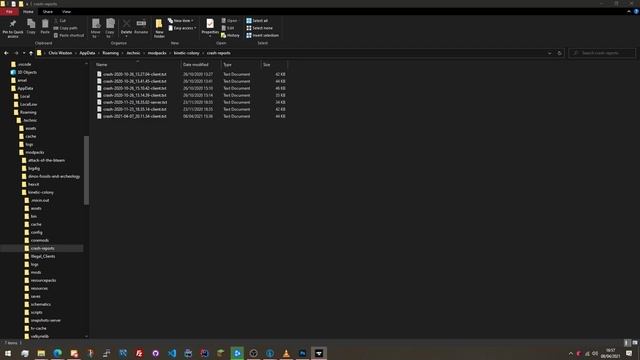
Task: Click the Forward navigation arrow
Action: click(16, 53)
